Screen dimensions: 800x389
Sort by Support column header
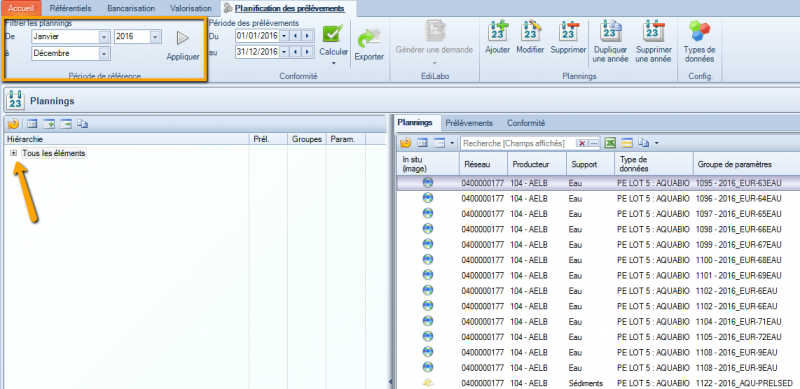point(589,164)
